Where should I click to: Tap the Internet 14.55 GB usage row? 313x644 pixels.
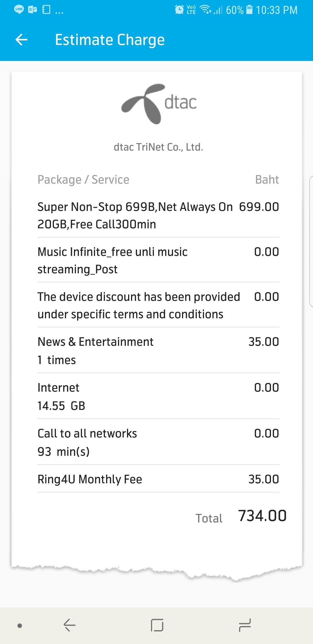158,396
